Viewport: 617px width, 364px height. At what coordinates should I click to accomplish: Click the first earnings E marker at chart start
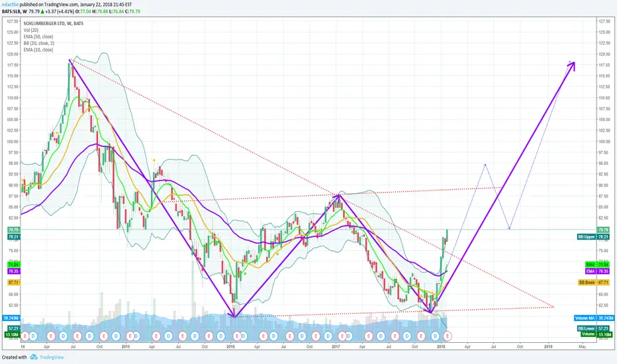point(25,336)
